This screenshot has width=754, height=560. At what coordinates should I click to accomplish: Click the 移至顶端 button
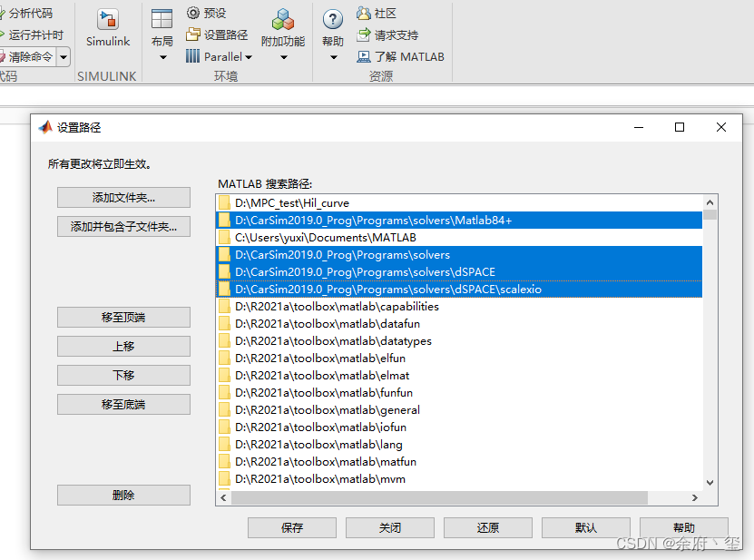tap(123, 317)
